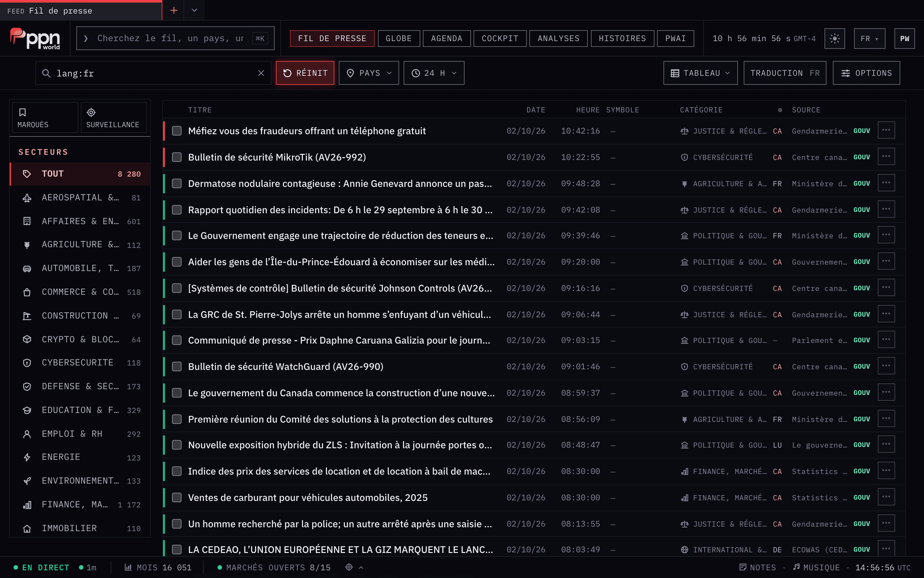Open the Surveillance watch panel
924x578 pixels.
click(113, 118)
